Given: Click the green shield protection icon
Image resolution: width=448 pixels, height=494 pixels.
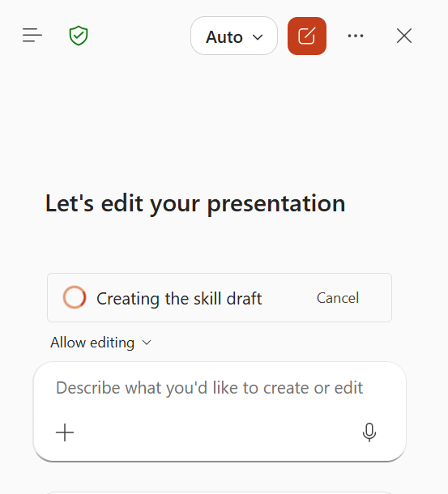Looking at the screenshot, I should coord(79,36).
